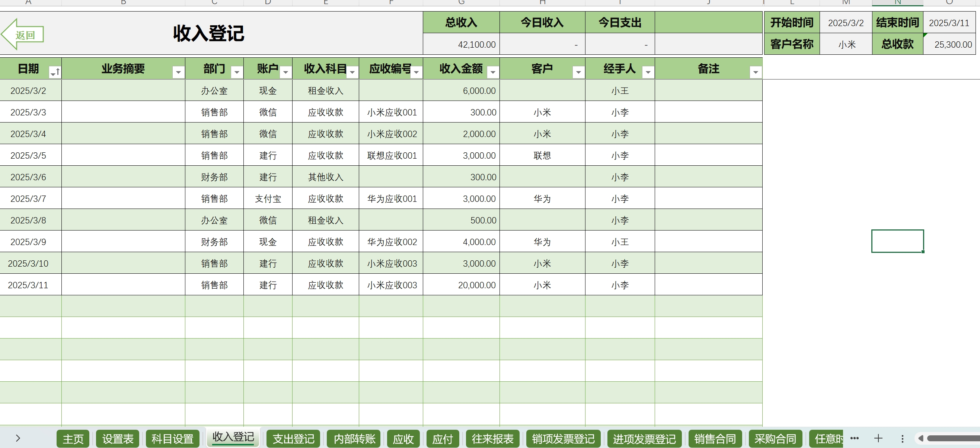Image resolution: width=980 pixels, height=448 pixels.
Task: Open the 经手人 column filter dropdown
Action: pyautogui.click(x=648, y=72)
